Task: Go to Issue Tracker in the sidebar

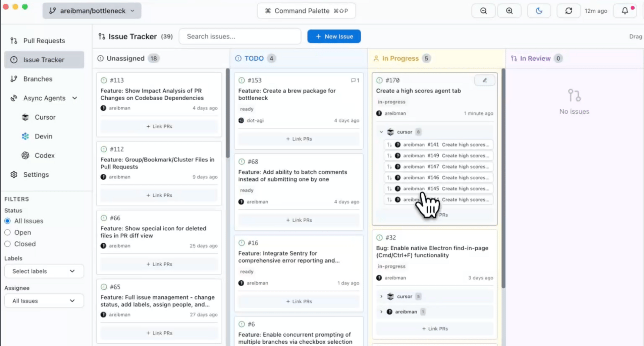Action: [44, 60]
